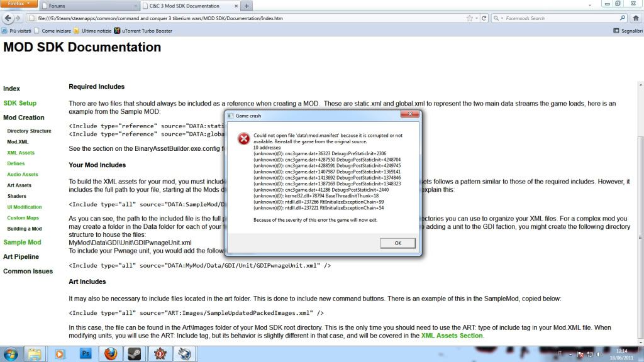Image resolution: width=644 pixels, height=362 pixels.
Task: Click the page vertical scrollbar
Action: [x=640, y=214]
